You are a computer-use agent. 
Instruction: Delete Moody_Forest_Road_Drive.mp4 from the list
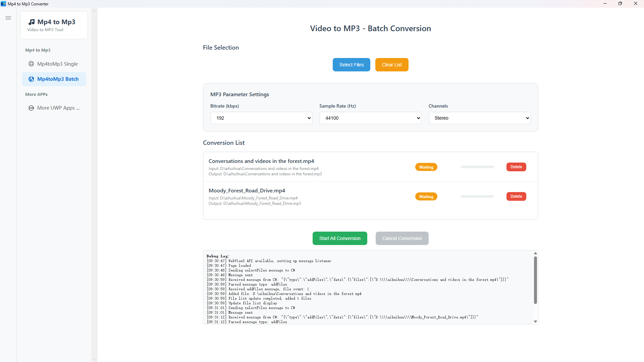[x=516, y=196]
